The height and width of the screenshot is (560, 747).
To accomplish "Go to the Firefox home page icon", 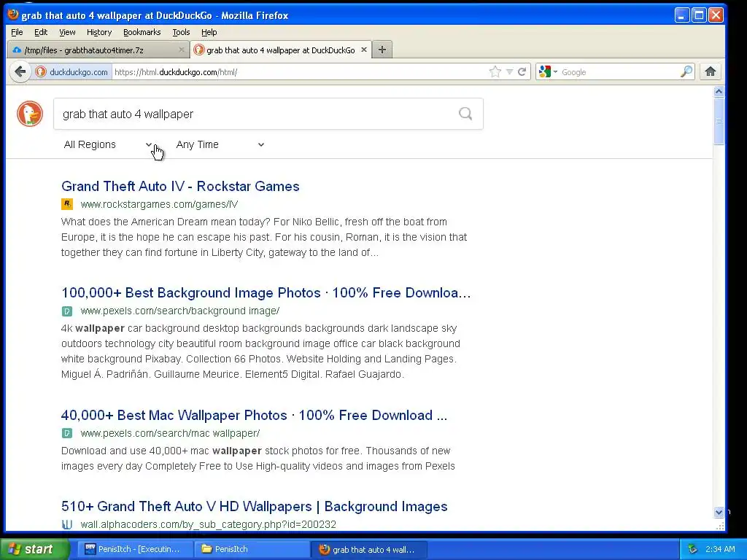I will tap(711, 72).
